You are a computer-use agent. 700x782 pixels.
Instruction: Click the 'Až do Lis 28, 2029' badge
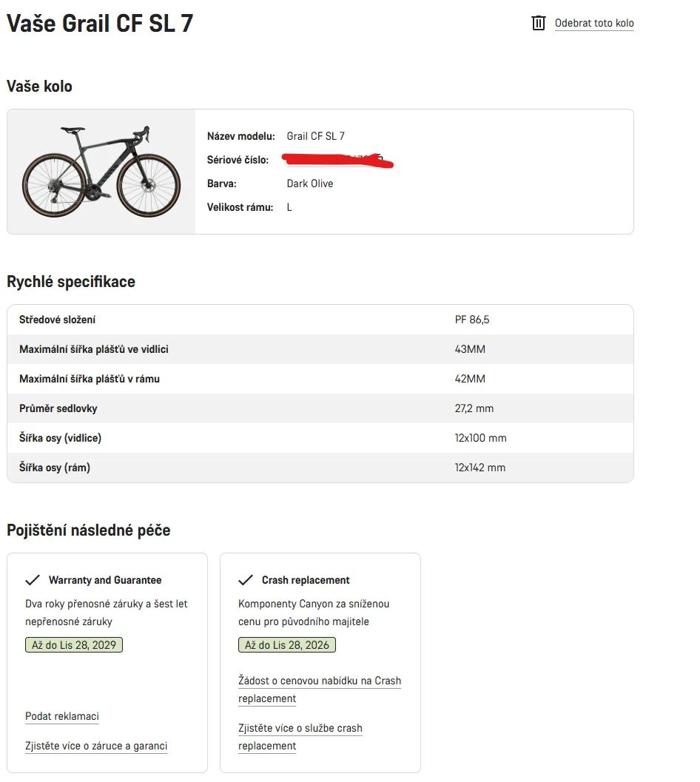tap(74, 645)
